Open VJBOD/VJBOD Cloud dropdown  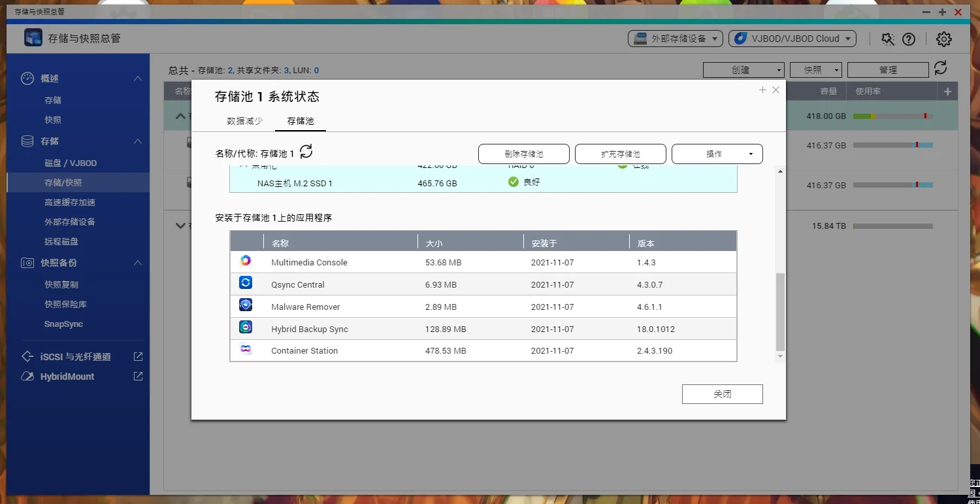pos(792,39)
